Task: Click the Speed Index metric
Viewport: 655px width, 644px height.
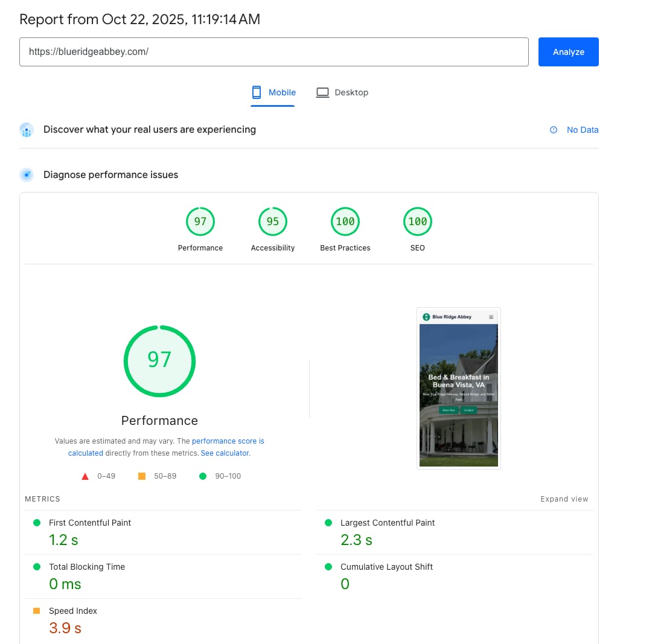Action: point(72,611)
